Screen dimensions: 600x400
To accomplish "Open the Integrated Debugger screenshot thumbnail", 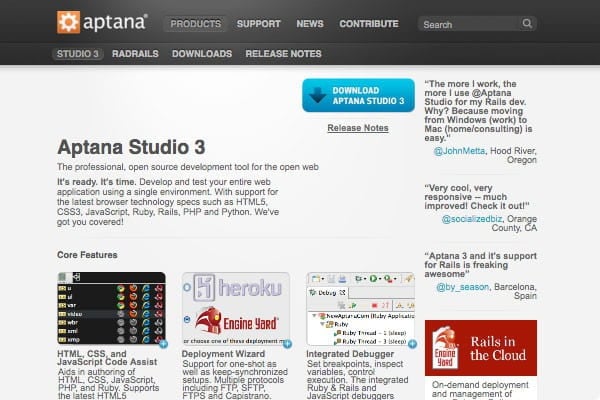I will pyautogui.click(x=360, y=308).
